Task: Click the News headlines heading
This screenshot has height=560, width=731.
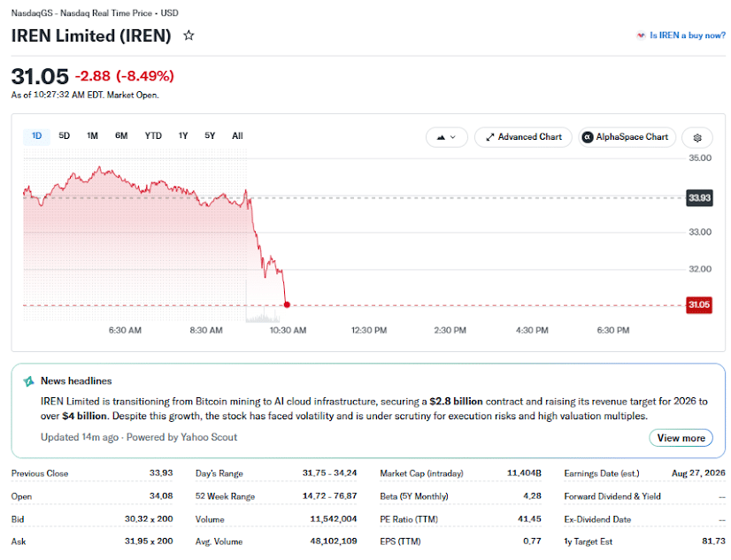Action: pyautogui.click(x=76, y=381)
